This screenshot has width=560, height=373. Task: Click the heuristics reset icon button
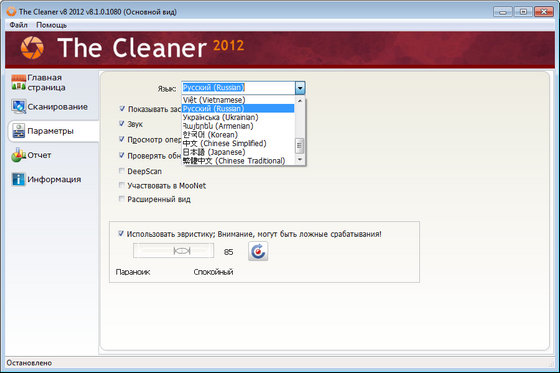tap(258, 251)
